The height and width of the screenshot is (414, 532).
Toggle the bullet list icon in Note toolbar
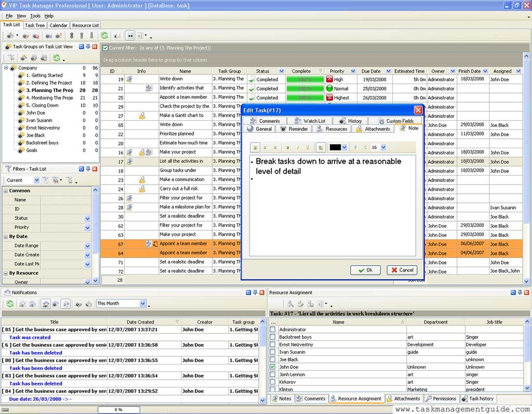[321, 147]
